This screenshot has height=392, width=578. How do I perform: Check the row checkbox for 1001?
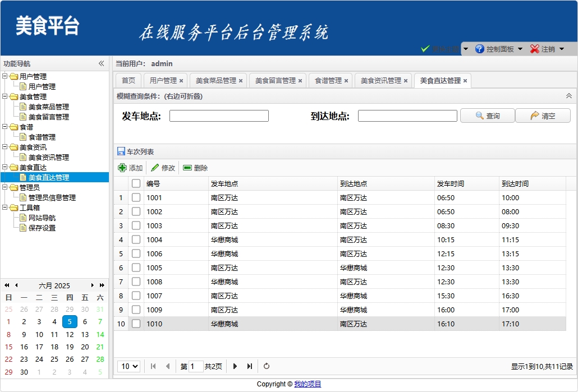(x=136, y=197)
